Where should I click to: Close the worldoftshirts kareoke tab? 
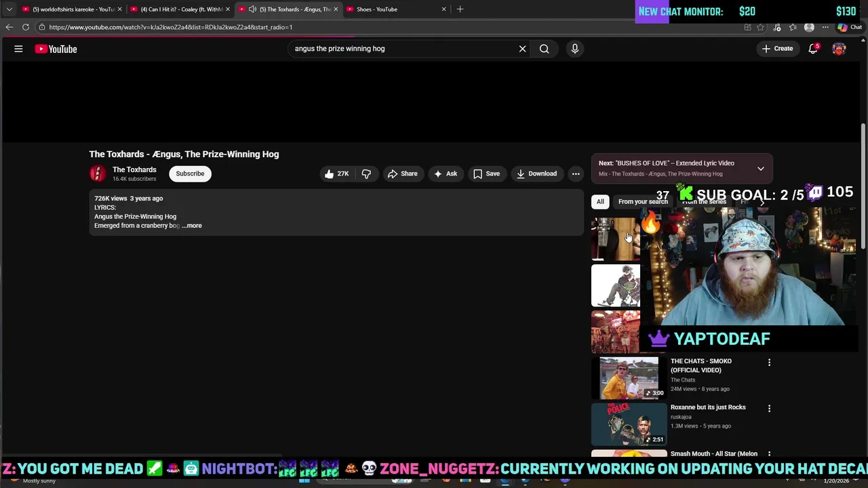[120, 9]
